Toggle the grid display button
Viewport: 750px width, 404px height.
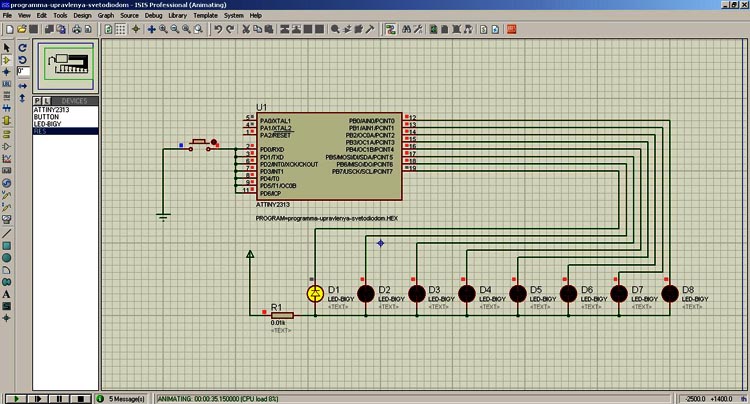(120, 30)
